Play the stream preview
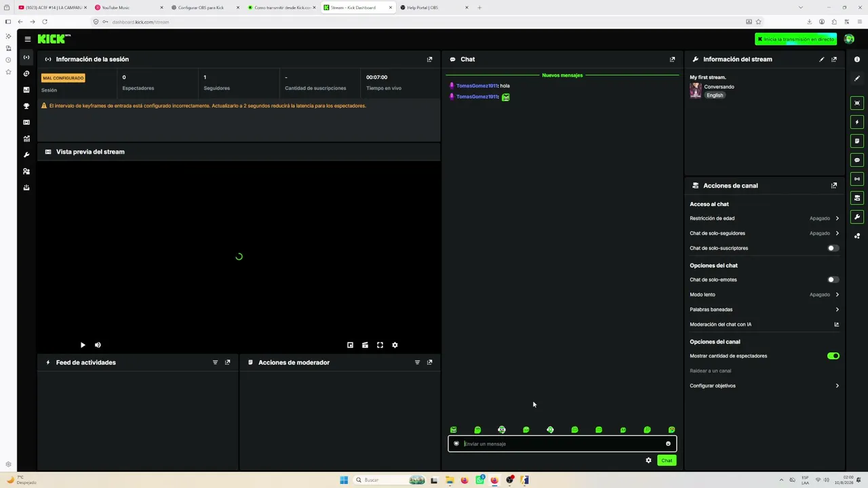 click(x=83, y=345)
